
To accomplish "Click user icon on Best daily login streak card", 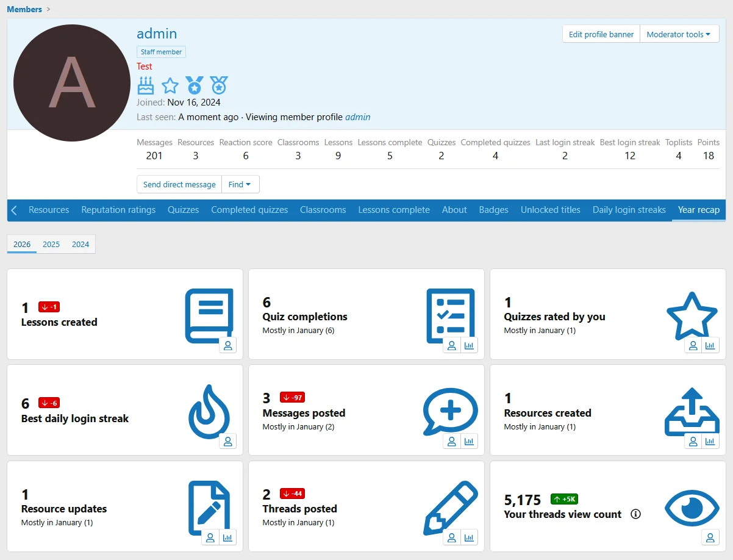I will pyautogui.click(x=228, y=442).
